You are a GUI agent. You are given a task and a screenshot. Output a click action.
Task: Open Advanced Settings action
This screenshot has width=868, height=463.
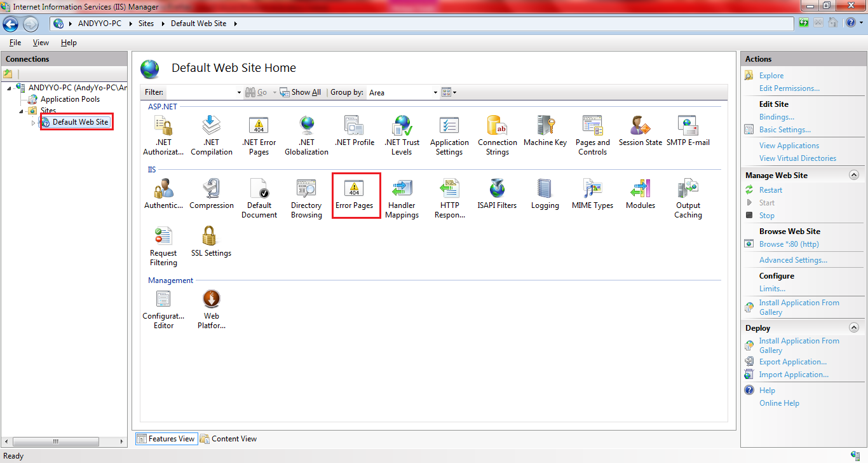[x=793, y=260]
